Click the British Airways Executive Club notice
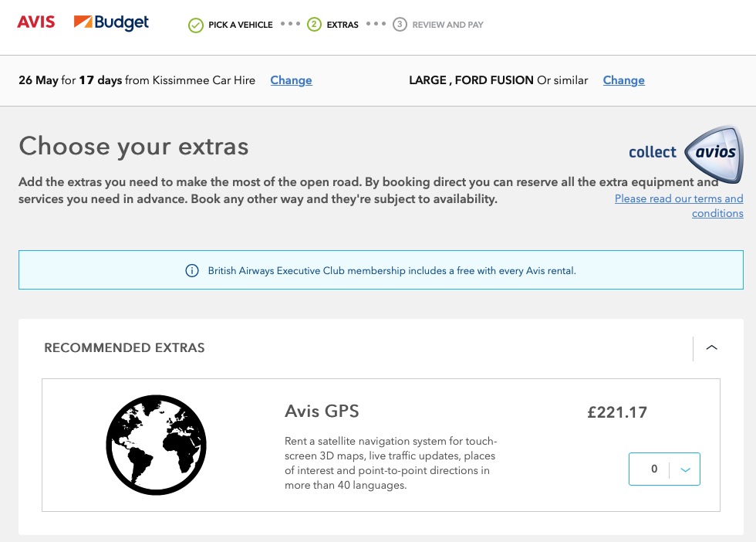 [x=381, y=269]
